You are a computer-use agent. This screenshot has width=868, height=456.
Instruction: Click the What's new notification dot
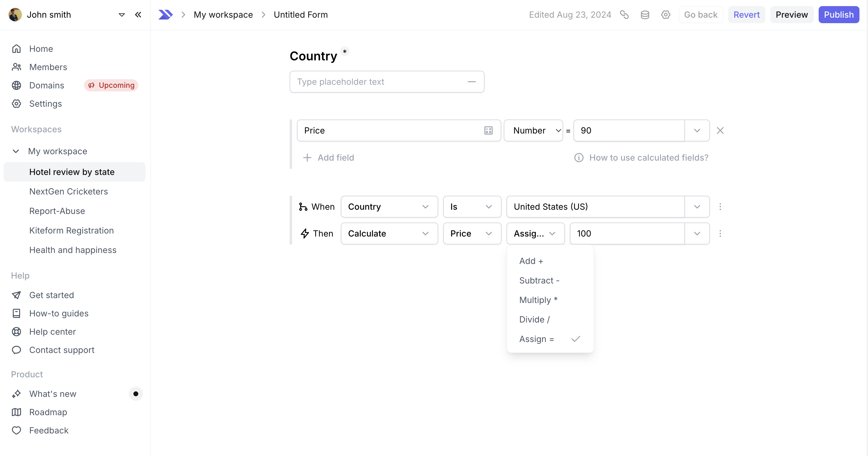click(x=136, y=394)
